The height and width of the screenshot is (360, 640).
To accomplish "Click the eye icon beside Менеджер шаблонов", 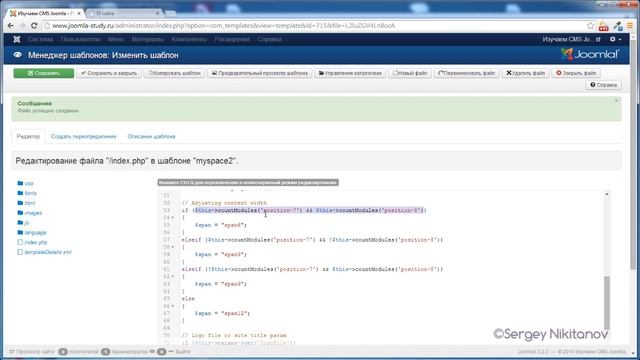I will tap(18, 55).
